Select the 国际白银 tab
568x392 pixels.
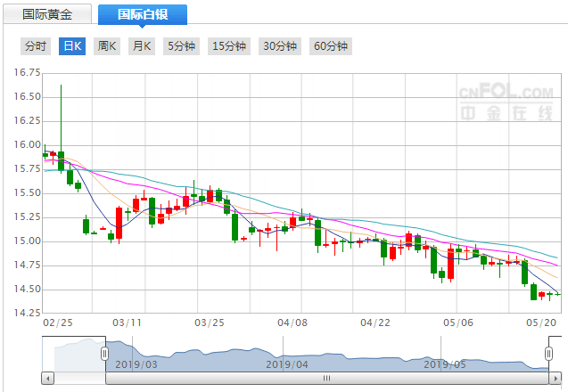tap(143, 15)
